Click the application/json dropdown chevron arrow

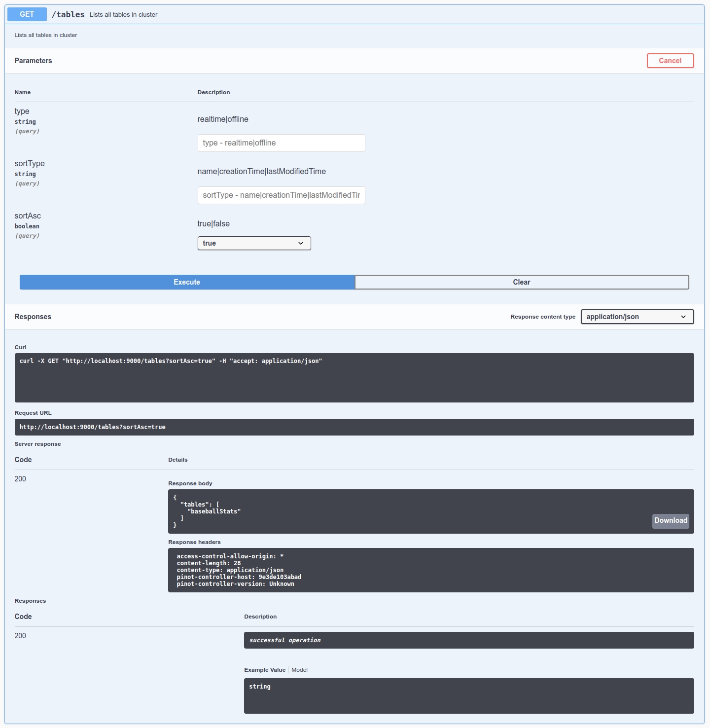(683, 317)
